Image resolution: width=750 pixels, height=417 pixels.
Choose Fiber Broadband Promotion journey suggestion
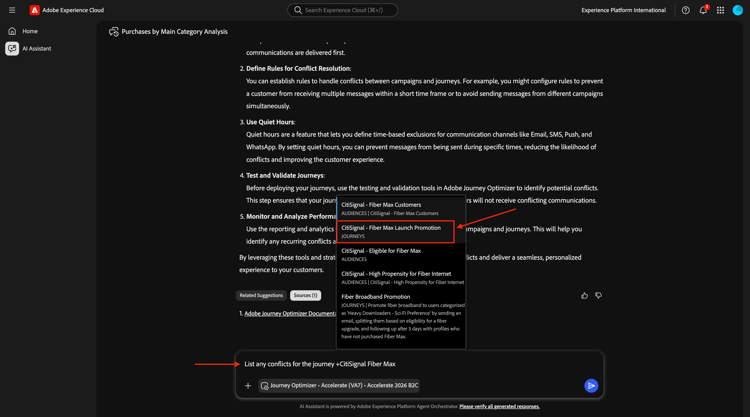click(401, 316)
